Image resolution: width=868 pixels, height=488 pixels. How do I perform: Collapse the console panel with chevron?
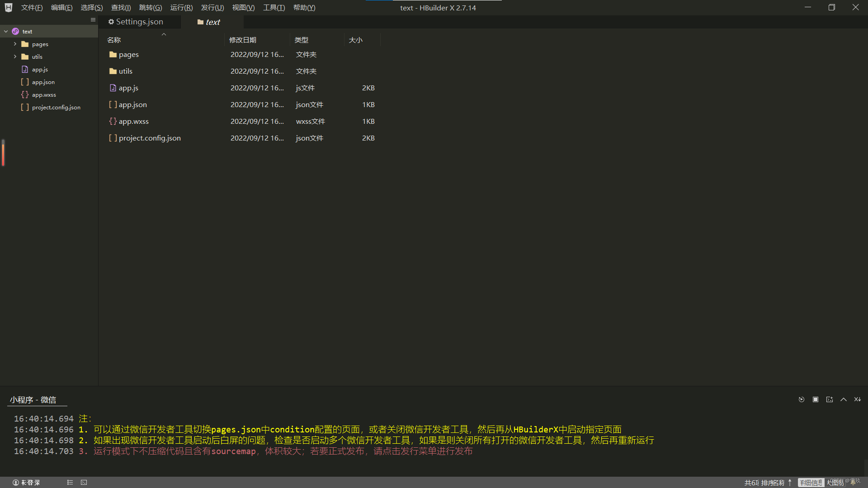[844, 399]
